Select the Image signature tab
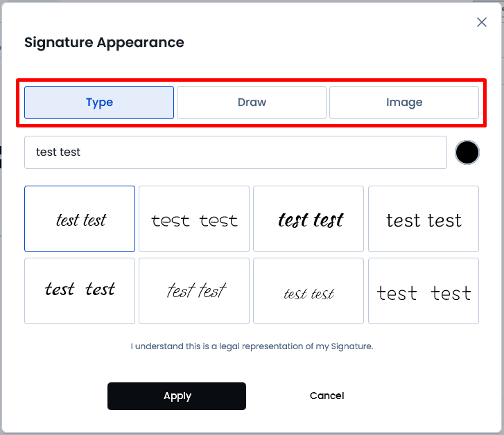This screenshot has height=435, width=504. pos(404,103)
